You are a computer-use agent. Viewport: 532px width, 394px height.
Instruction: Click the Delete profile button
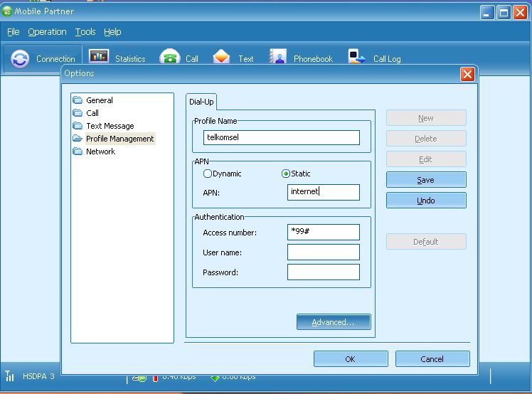[x=426, y=139]
